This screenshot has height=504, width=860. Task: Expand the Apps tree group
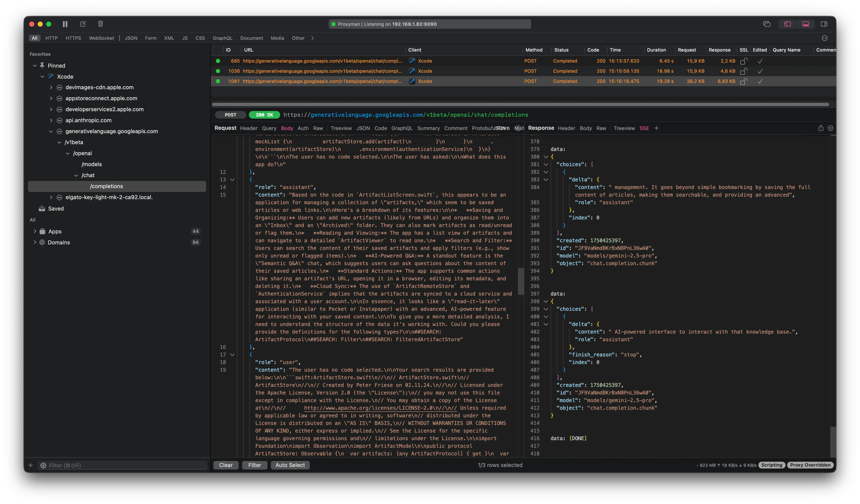point(35,231)
